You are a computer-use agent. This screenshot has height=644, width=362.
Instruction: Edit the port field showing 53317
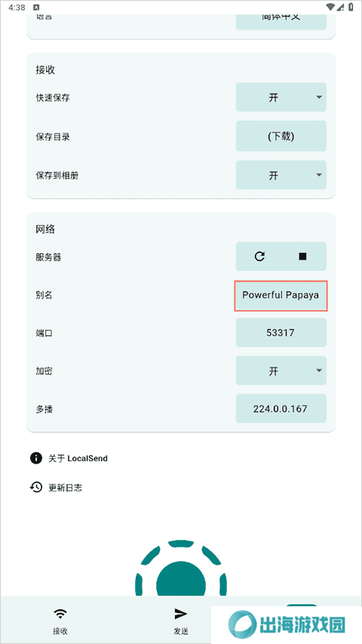click(281, 332)
